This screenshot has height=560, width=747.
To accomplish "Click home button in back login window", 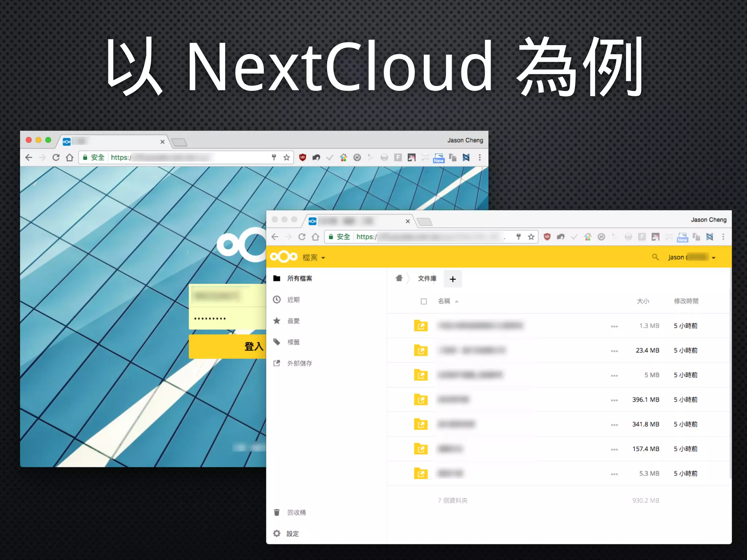I will point(70,157).
